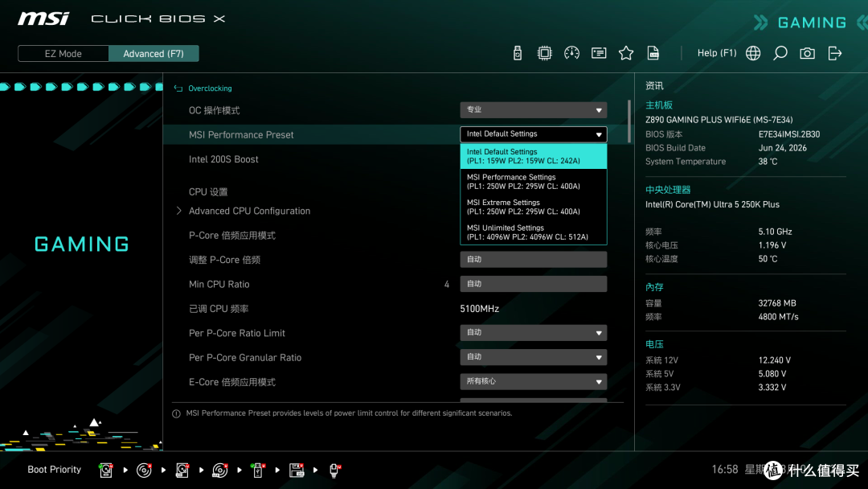This screenshot has width=868, height=489.
Task: Expand Advanced CPU Configuration submenu chevron
Action: tap(178, 211)
